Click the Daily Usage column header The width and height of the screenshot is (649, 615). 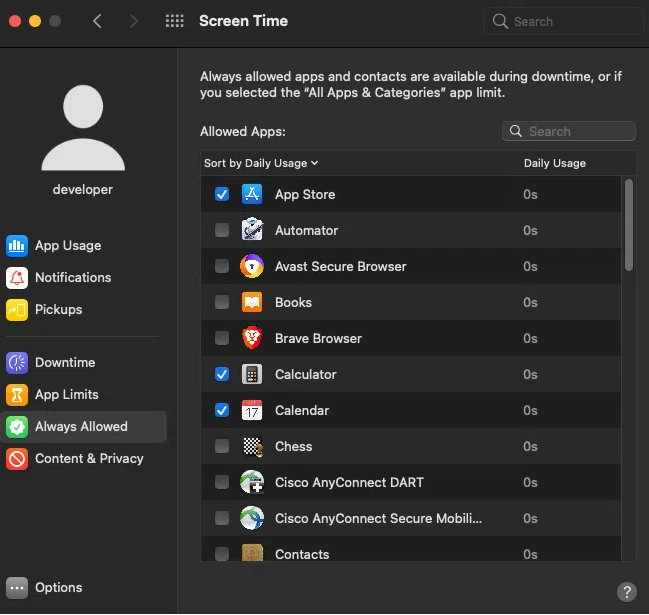554,163
